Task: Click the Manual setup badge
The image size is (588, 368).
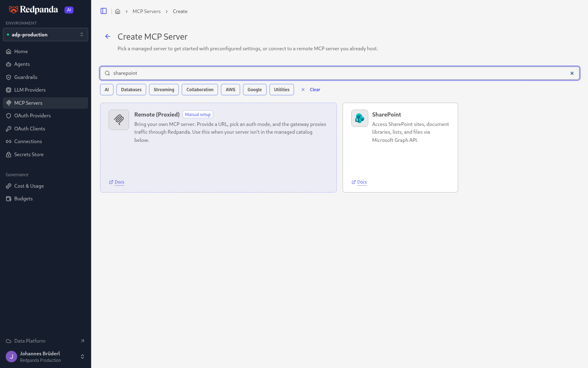Action: tap(198, 114)
